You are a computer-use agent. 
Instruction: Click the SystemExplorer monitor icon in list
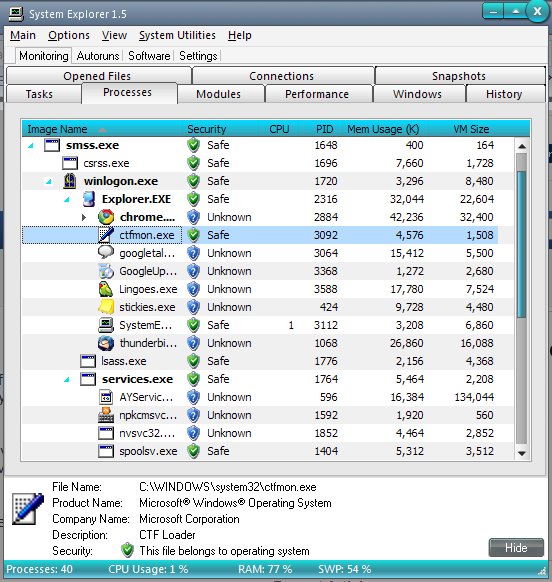[x=106, y=325]
